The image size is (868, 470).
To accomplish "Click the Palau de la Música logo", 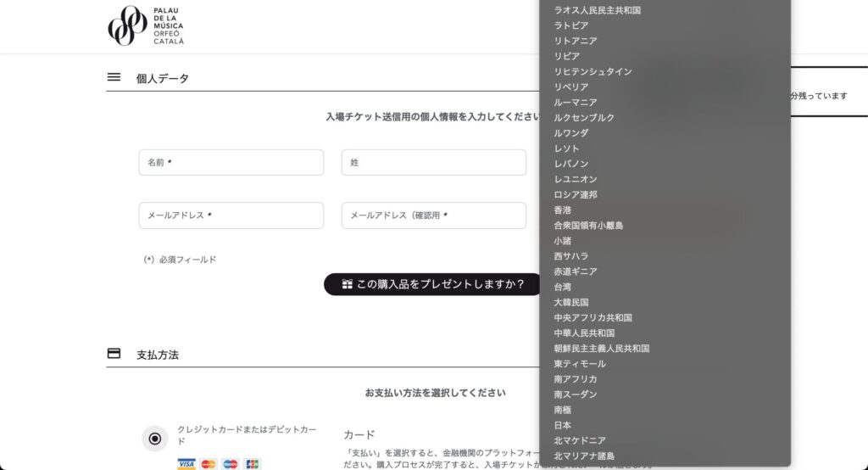I will pos(145,25).
